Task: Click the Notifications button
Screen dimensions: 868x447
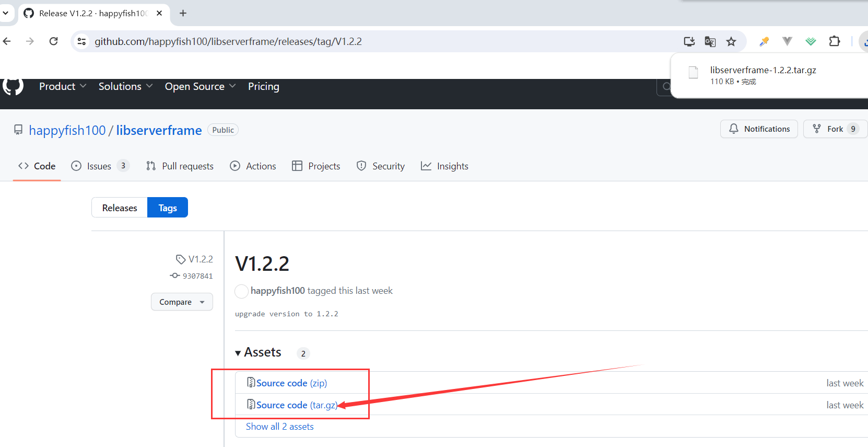Action: click(759, 129)
